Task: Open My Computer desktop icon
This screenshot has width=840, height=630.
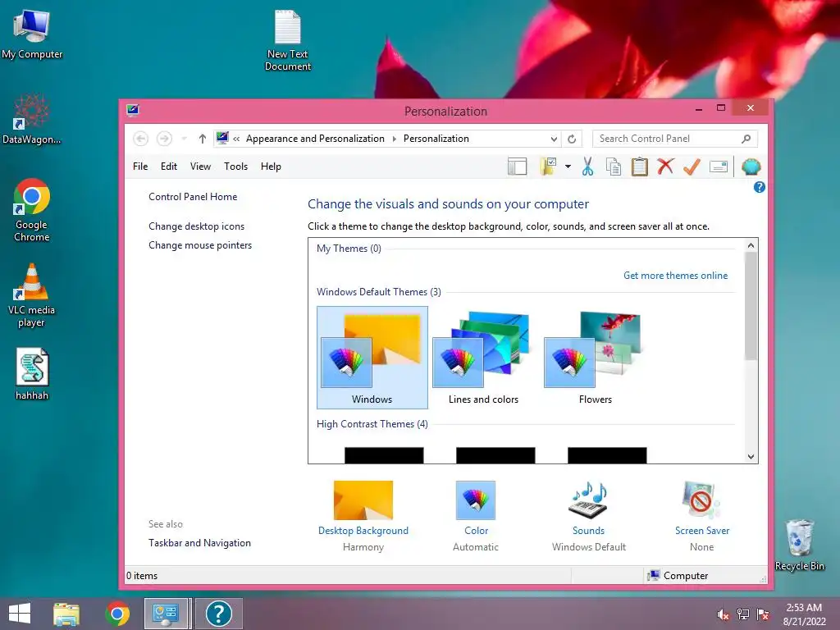Action: click(x=32, y=34)
